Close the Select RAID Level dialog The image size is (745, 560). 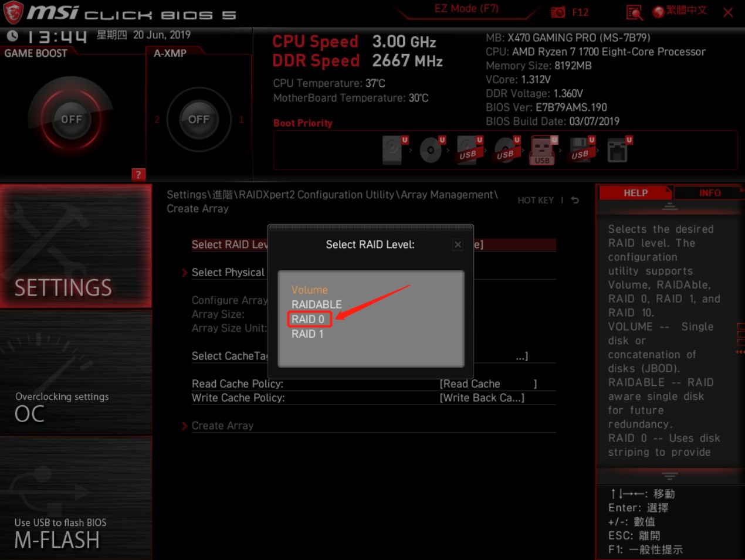[x=457, y=245]
